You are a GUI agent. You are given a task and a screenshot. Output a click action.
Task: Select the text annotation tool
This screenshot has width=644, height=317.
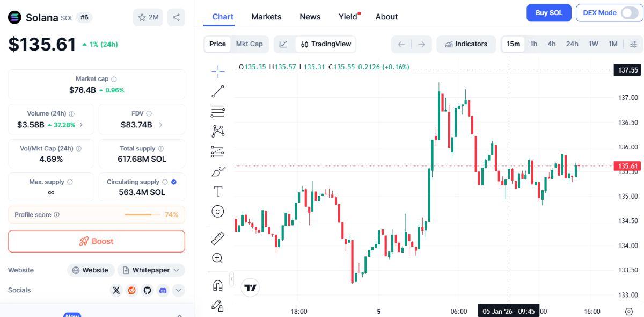217,191
